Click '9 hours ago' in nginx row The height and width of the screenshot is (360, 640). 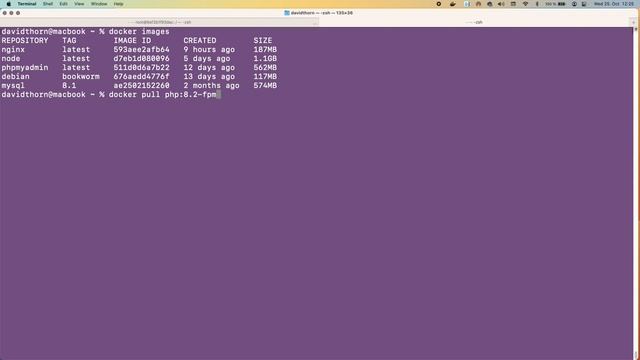tap(209, 49)
